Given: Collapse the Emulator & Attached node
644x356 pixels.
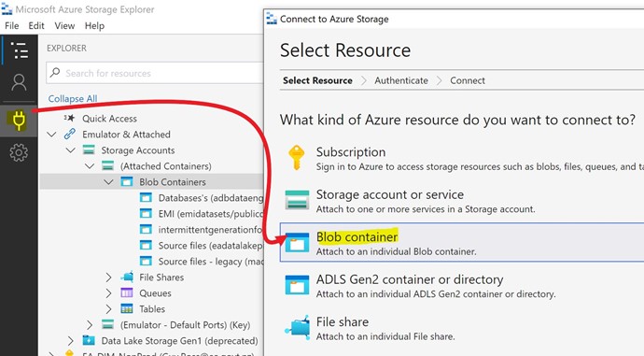Looking at the screenshot, I should (51, 135).
